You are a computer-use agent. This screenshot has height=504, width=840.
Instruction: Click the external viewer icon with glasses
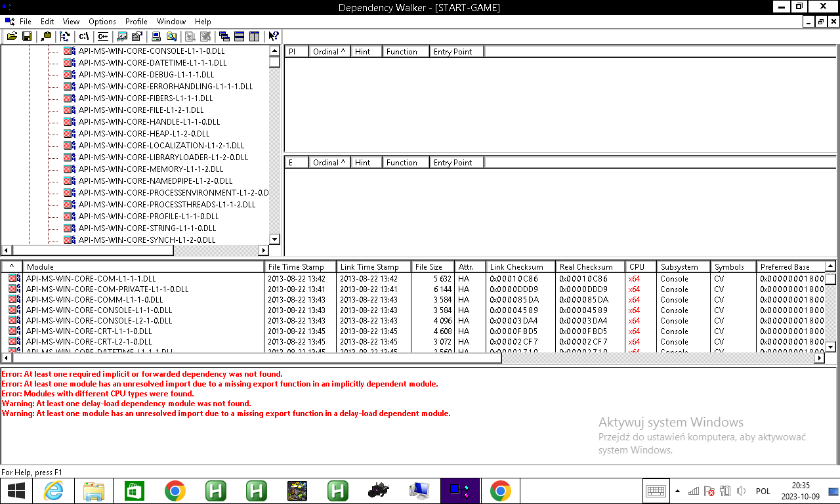click(x=121, y=37)
